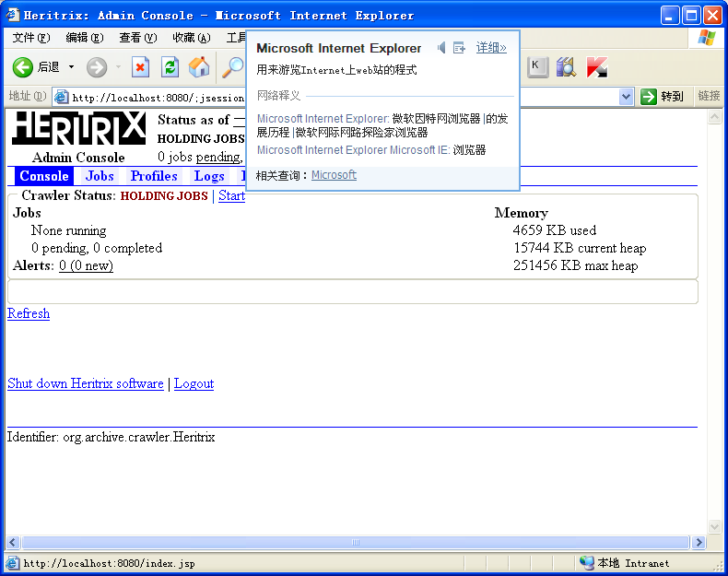This screenshot has height=576, width=728.
Task: Click the Stop loading red X icon
Action: [x=140, y=68]
